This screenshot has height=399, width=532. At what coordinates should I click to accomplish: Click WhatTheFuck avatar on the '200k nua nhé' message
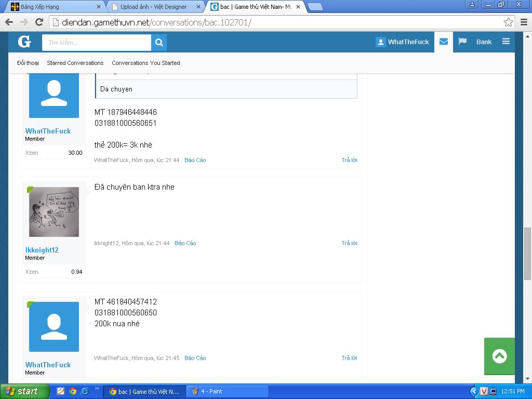click(54, 327)
